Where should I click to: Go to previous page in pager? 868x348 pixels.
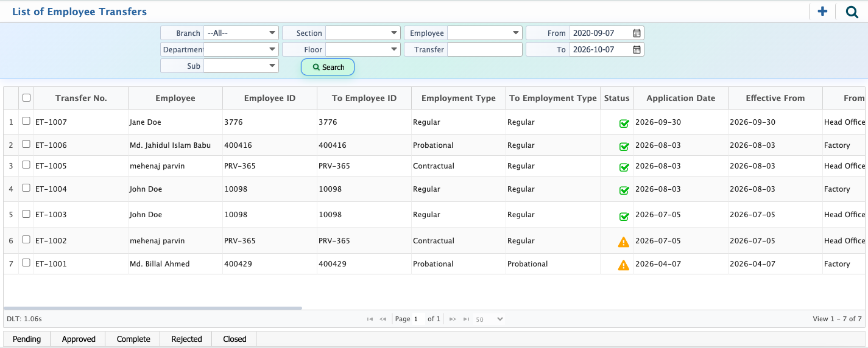[x=383, y=319]
